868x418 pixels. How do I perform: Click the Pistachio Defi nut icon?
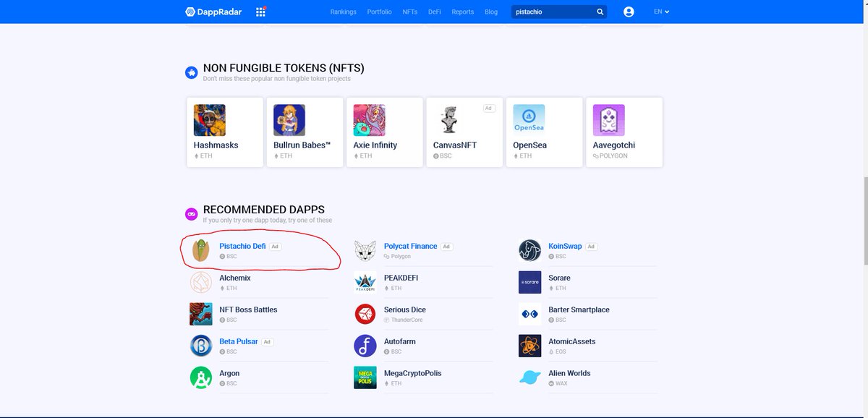(200, 251)
